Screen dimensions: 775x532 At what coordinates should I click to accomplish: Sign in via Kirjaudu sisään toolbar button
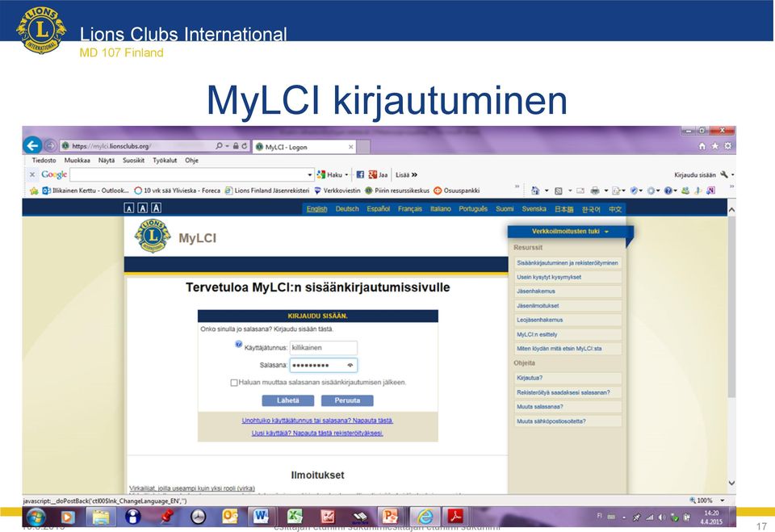(694, 174)
